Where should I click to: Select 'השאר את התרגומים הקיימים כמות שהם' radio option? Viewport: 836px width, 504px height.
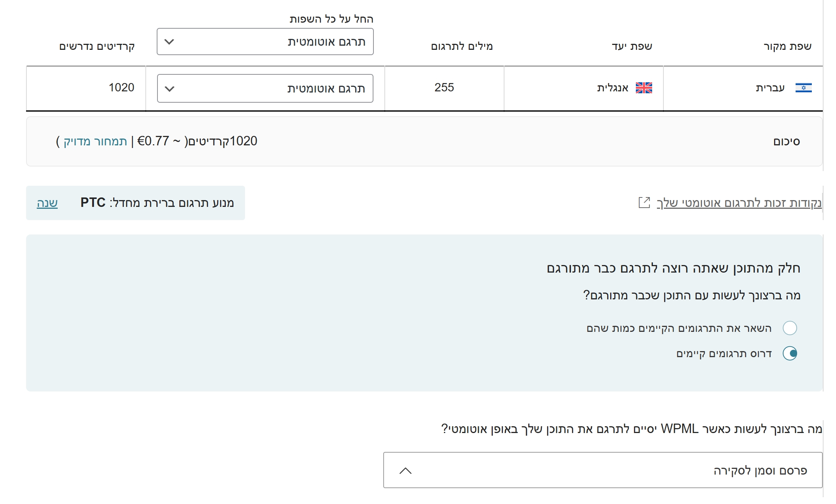[790, 328]
